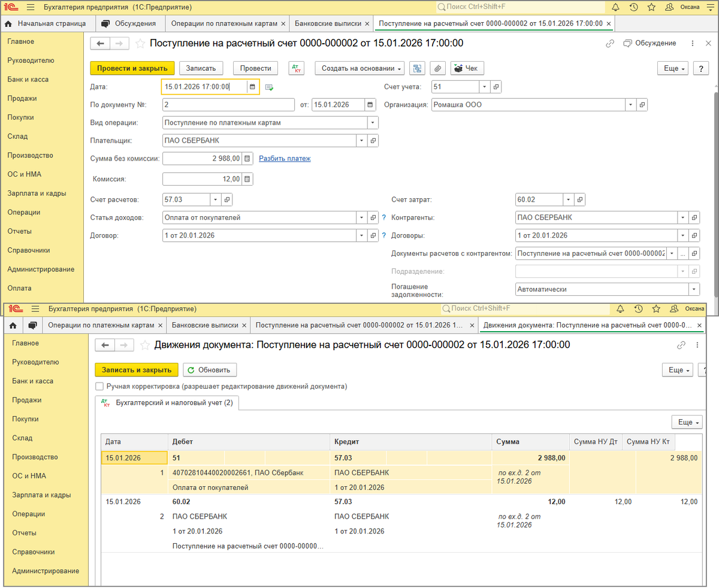The height and width of the screenshot is (588, 719).
Task: Add Движения документа to favorites via star
Action: tap(144, 345)
